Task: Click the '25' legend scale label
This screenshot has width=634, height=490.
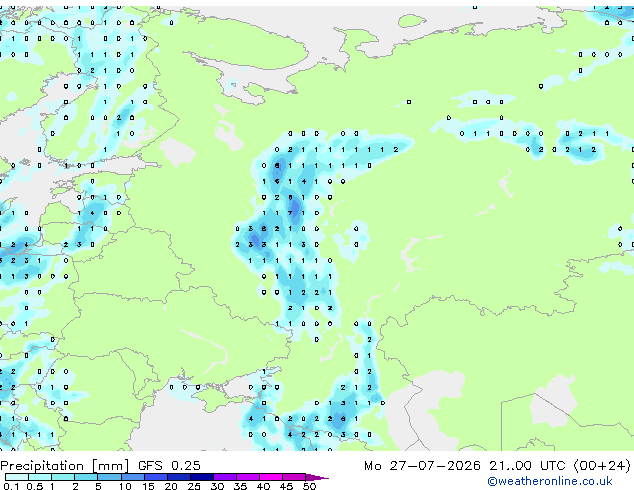Action: coord(194,486)
